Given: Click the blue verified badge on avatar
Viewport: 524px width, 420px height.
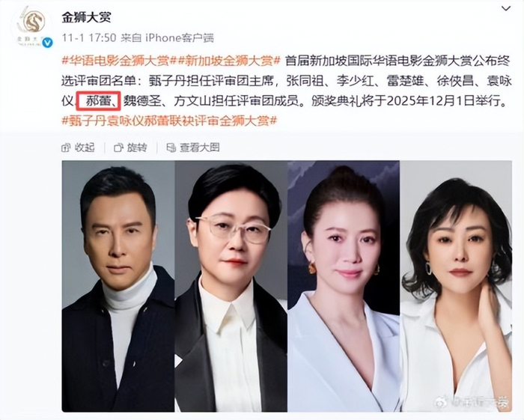Looking at the screenshot, I should pyautogui.click(x=48, y=43).
